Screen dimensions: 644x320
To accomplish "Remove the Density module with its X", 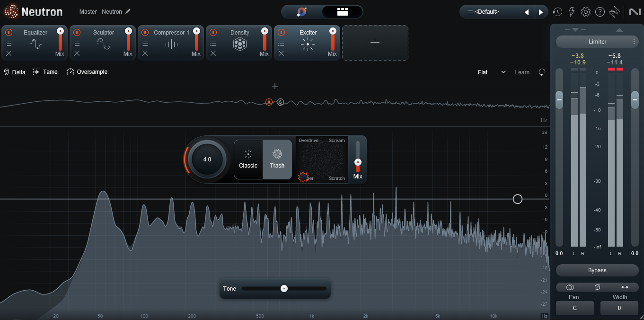I will [x=213, y=53].
